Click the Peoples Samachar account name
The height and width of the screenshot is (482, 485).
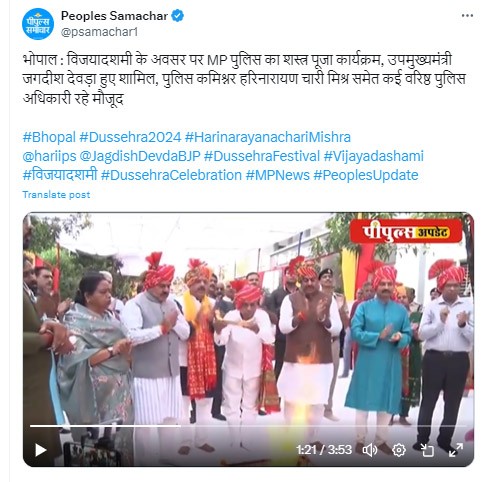(x=114, y=16)
